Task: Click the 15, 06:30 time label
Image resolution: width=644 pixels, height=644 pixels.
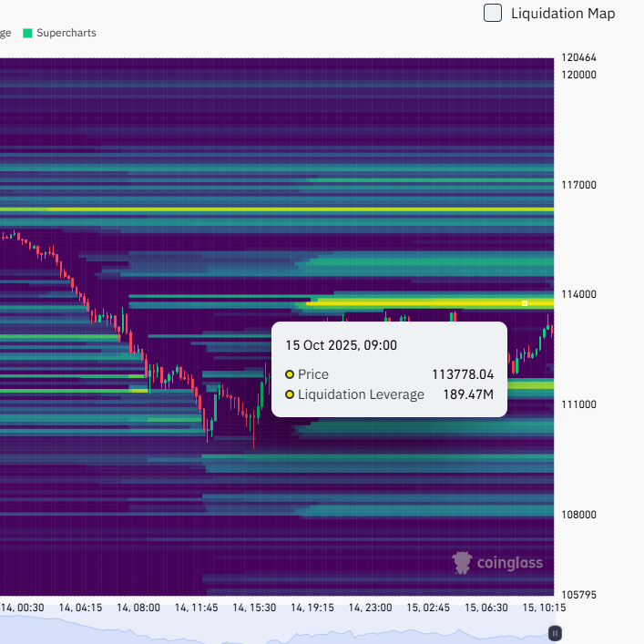Action: [x=486, y=608]
